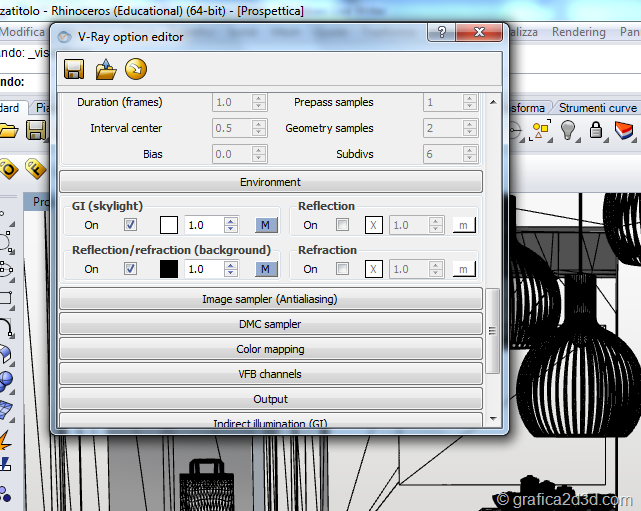This screenshot has width=641, height=511.
Task: Open the black background color swatch
Action: click(169, 269)
